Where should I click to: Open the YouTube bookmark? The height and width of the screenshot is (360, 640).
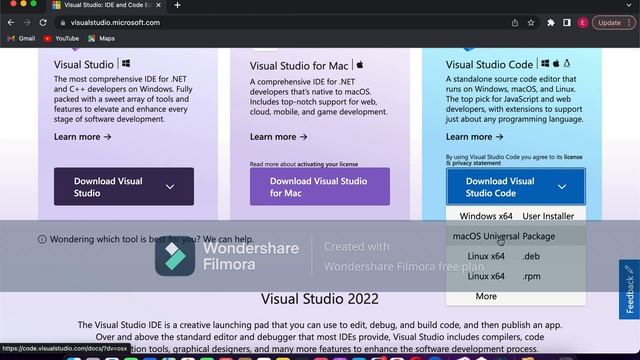tap(61, 38)
